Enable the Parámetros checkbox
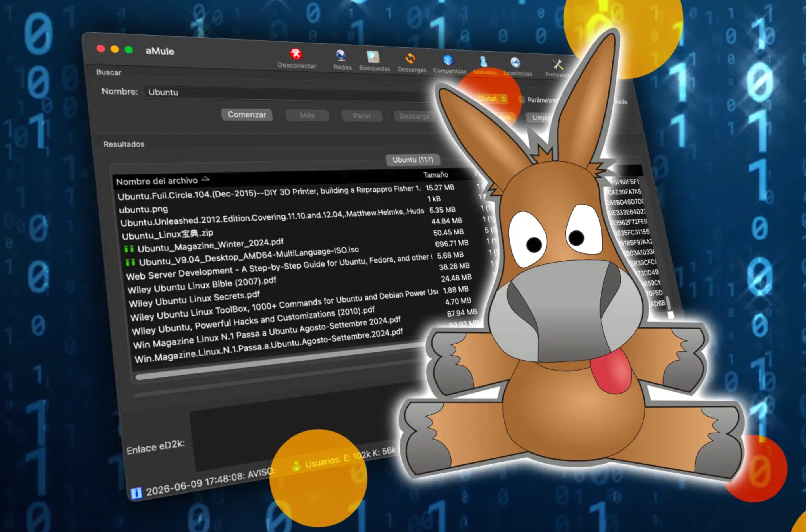The width and height of the screenshot is (806, 532). pyautogui.click(x=522, y=99)
